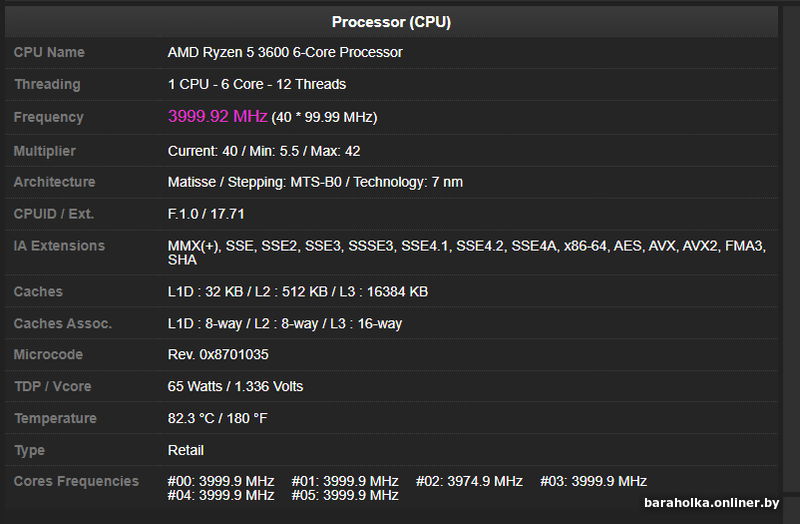Select the MMX(+), SSE, SSE2 extensions list
Screen dimensions: 800x524
(467, 253)
